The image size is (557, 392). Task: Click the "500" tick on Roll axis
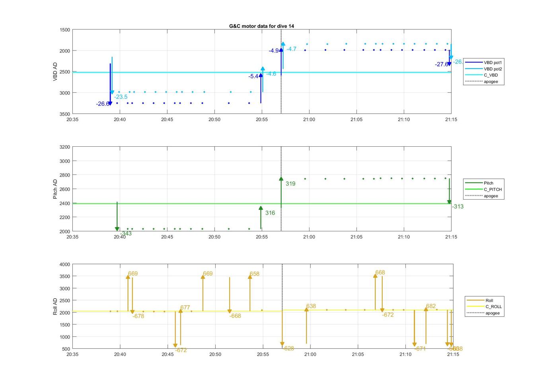[66, 349]
